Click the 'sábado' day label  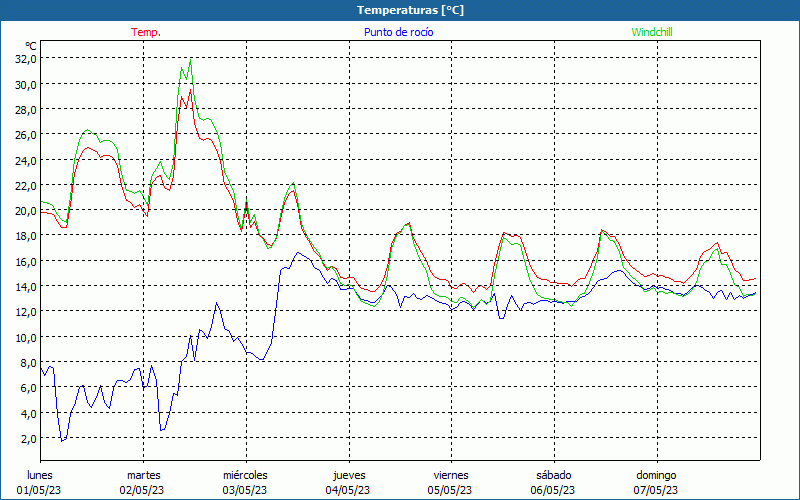click(554, 475)
